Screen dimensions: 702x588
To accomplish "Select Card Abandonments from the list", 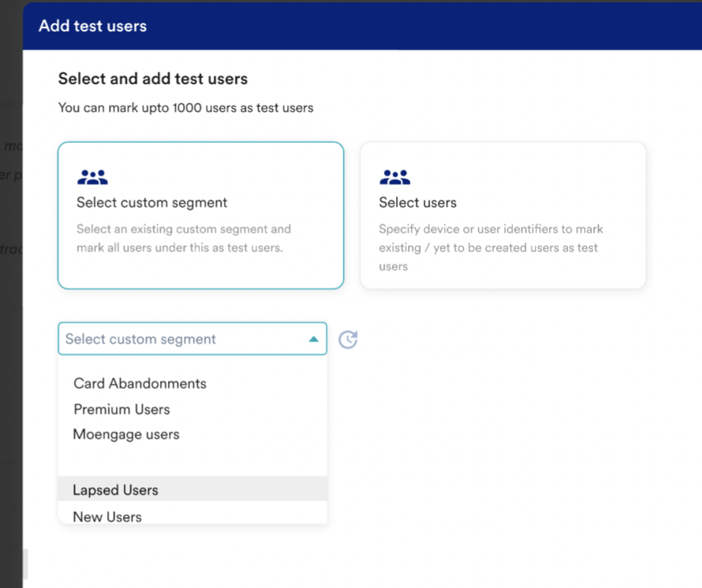I will [140, 384].
